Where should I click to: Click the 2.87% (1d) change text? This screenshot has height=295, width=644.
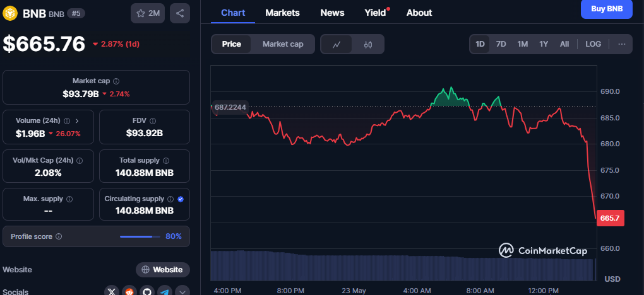[x=119, y=44]
